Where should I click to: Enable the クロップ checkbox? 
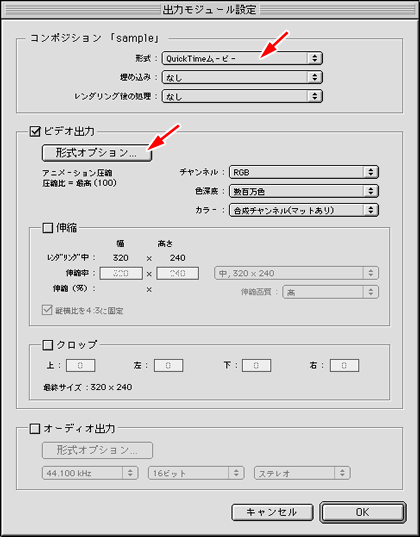(47, 345)
